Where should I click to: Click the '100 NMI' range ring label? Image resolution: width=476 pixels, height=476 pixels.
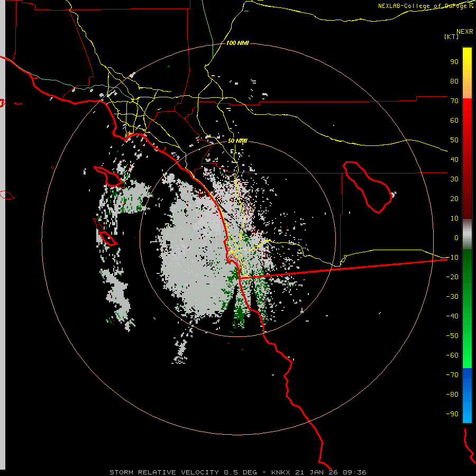[237, 43]
